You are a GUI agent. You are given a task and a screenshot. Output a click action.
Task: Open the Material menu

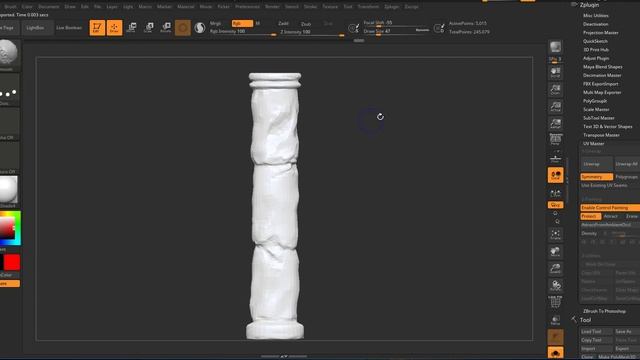(x=186, y=7)
